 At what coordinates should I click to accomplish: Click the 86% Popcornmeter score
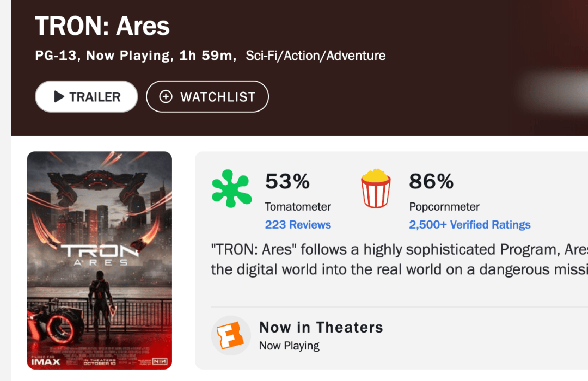point(431,181)
